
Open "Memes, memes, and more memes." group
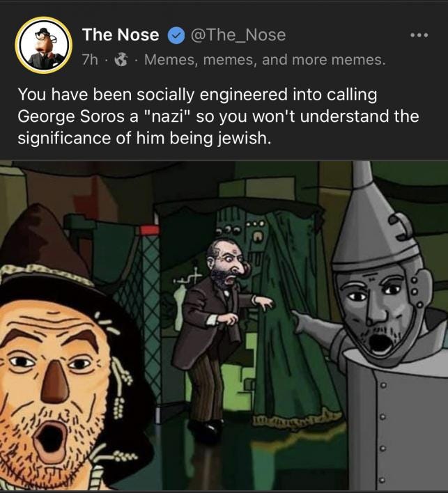point(265,60)
